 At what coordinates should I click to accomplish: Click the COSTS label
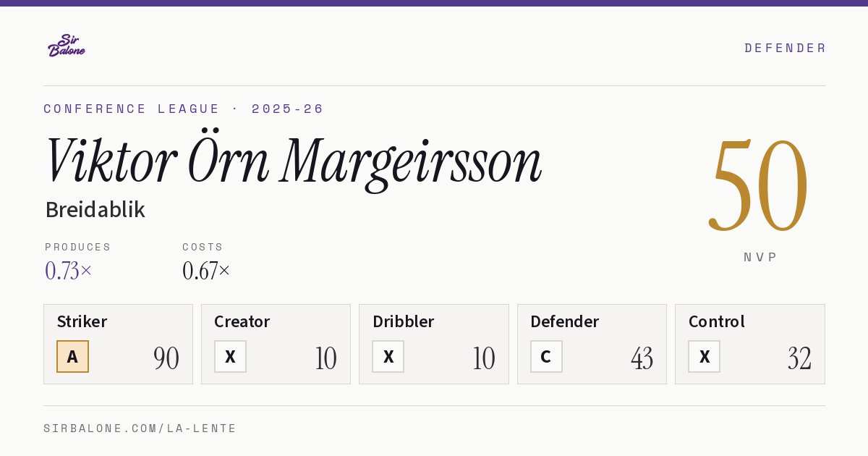(203, 247)
